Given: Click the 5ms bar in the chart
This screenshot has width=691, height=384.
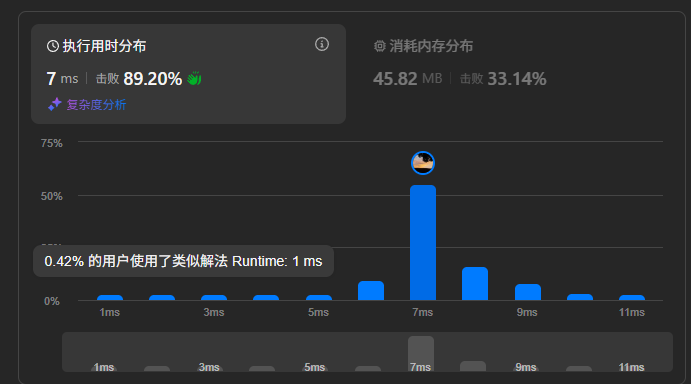Looking at the screenshot, I should point(319,298).
